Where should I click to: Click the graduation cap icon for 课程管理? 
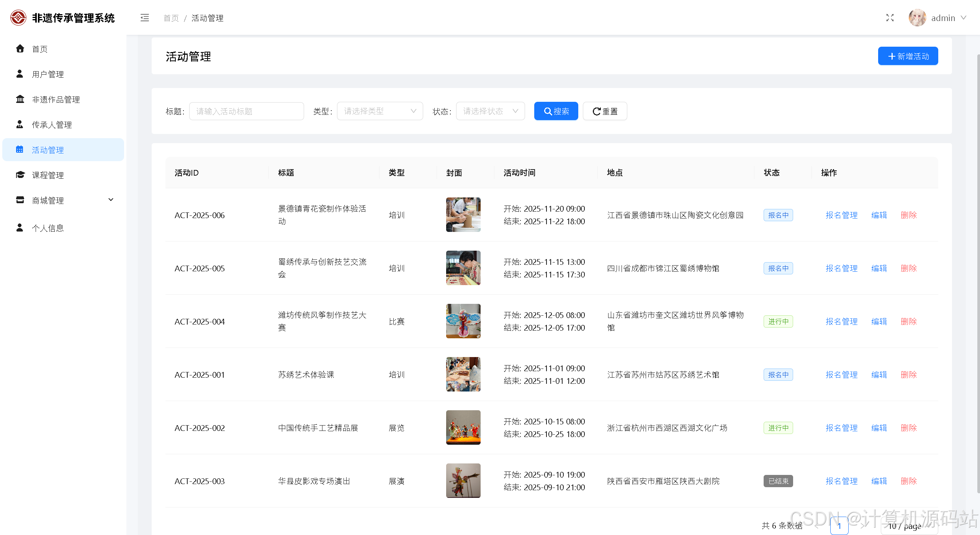click(20, 175)
